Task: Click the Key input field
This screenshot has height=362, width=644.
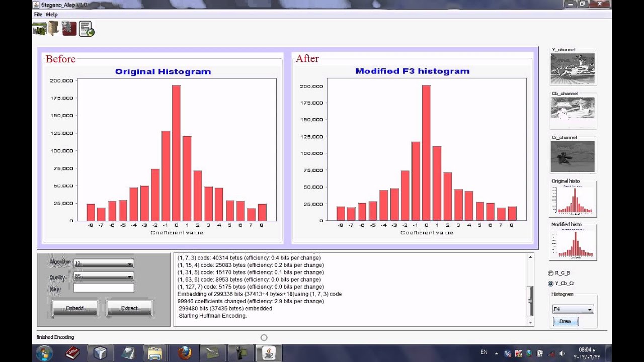Action: point(104,288)
